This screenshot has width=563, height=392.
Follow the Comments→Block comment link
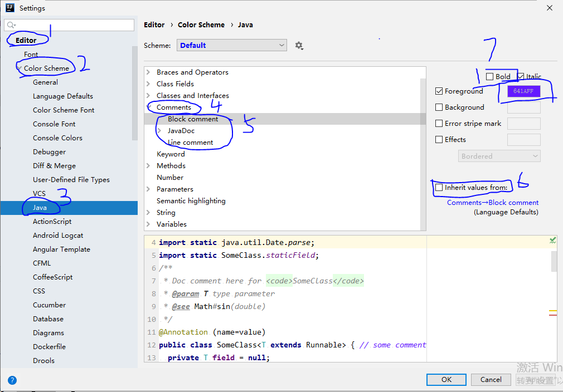pyautogui.click(x=493, y=203)
